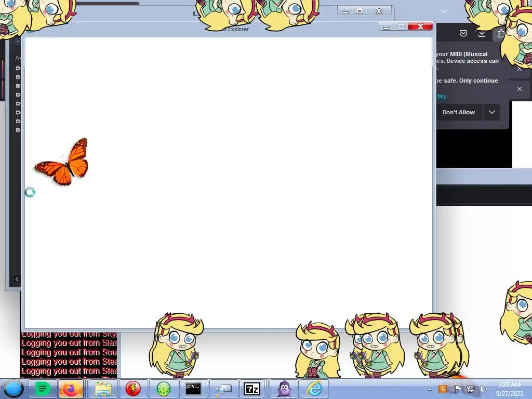Open Firefox extensions puzzle piece icon
Screen dimensions: 532x399
(500, 33)
